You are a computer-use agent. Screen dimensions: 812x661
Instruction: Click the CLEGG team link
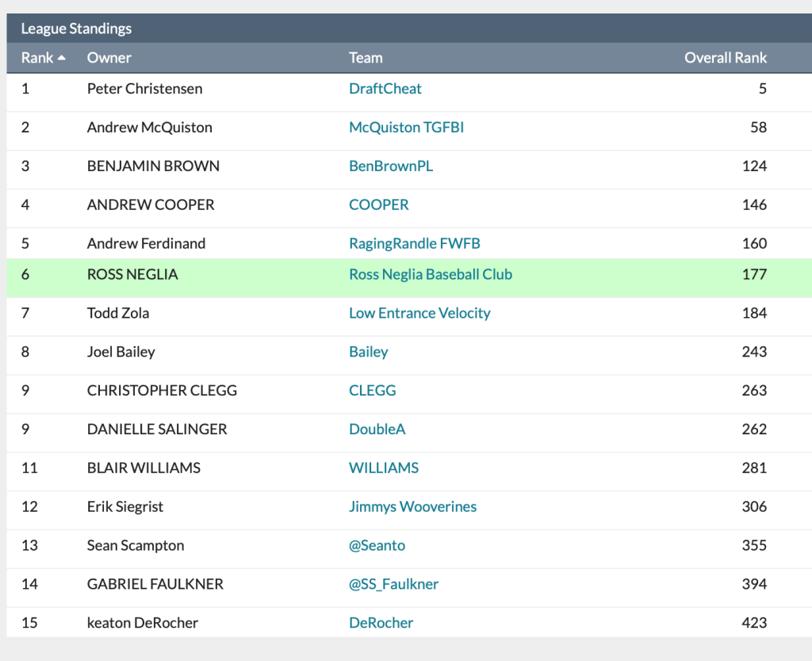[x=373, y=391]
